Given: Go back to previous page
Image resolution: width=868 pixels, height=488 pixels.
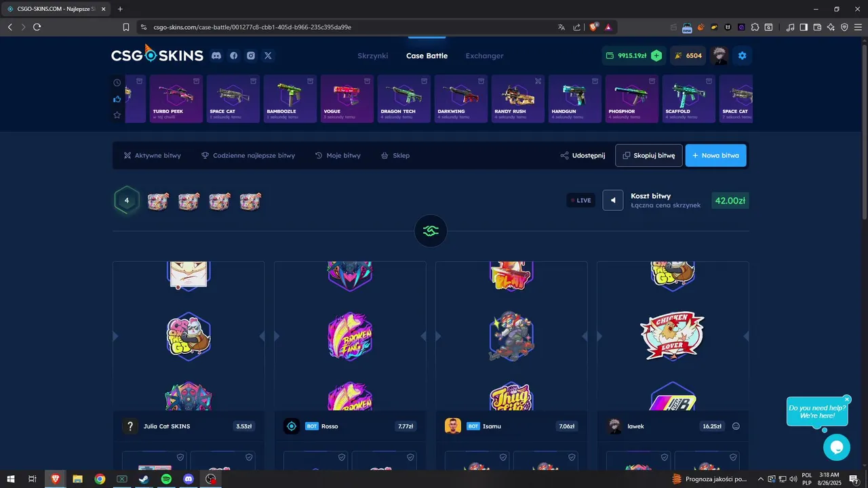Looking at the screenshot, I should tap(9, 27).
